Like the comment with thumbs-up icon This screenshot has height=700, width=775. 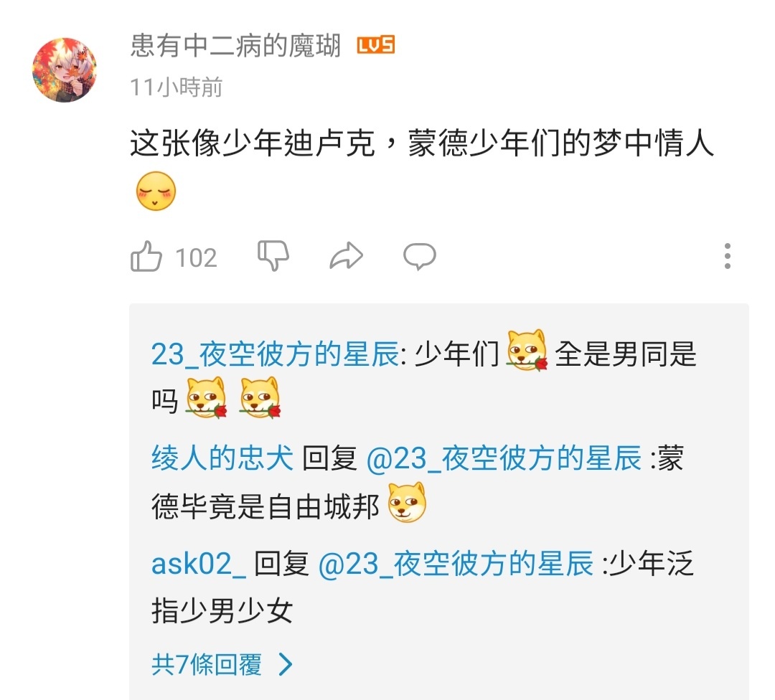tap(146, 256)
